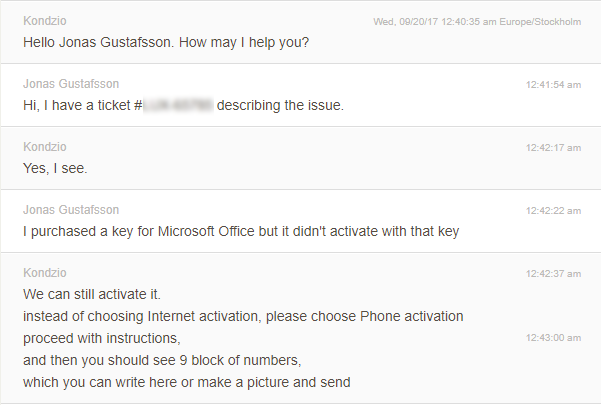Click Kondzio name above "Yes, I see."

44,147
